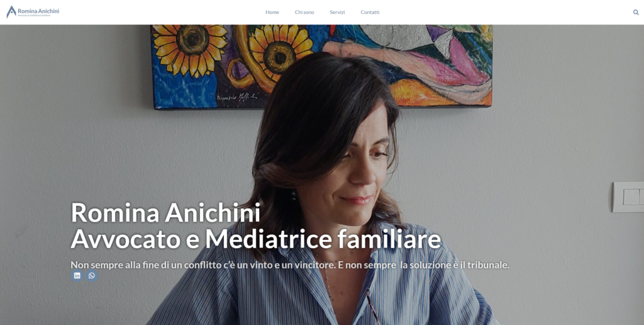Select Servizi in the navigation bar
The image size is (644, 325).
point(337,13)
